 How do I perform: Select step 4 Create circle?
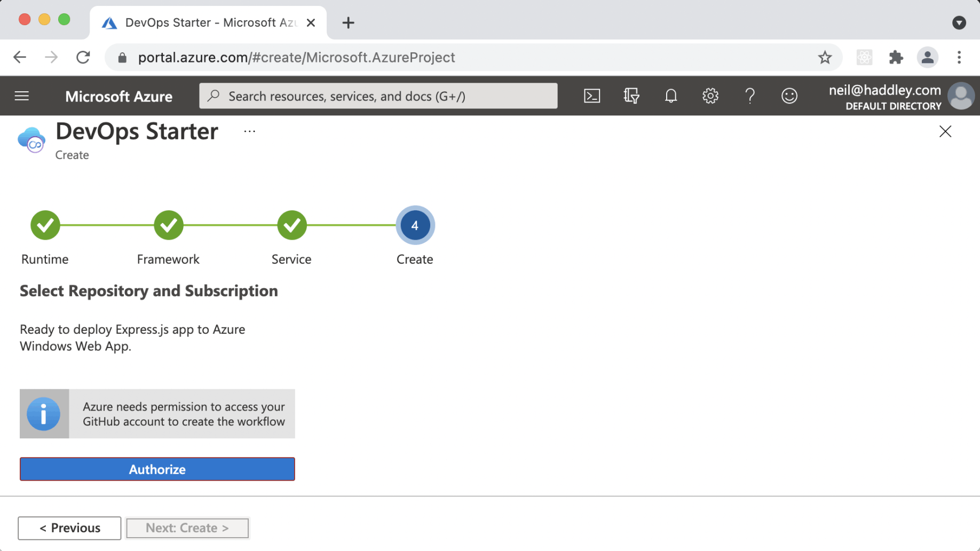click(415, 225)
